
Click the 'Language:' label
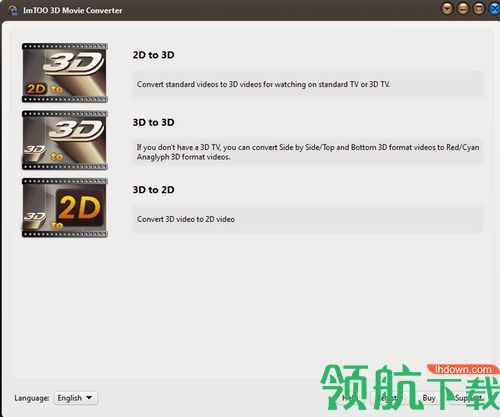pos(32,398)
